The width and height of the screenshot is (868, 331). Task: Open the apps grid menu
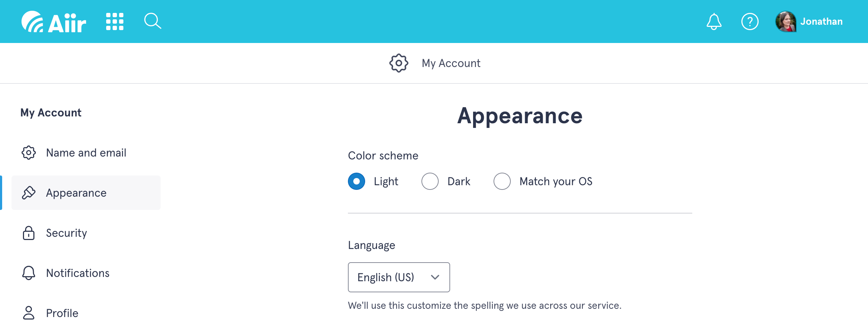(x=115, y=22)
